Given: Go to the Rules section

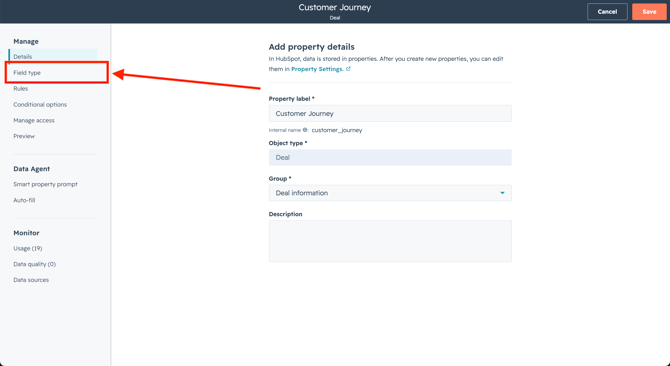Looking at the screenshot, I should (x=21, y=88).
